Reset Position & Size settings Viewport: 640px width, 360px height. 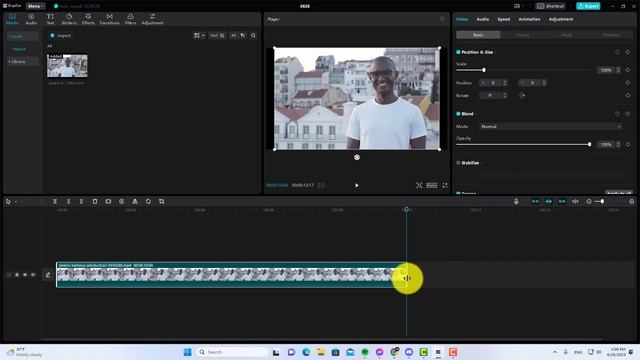(617, 52)
